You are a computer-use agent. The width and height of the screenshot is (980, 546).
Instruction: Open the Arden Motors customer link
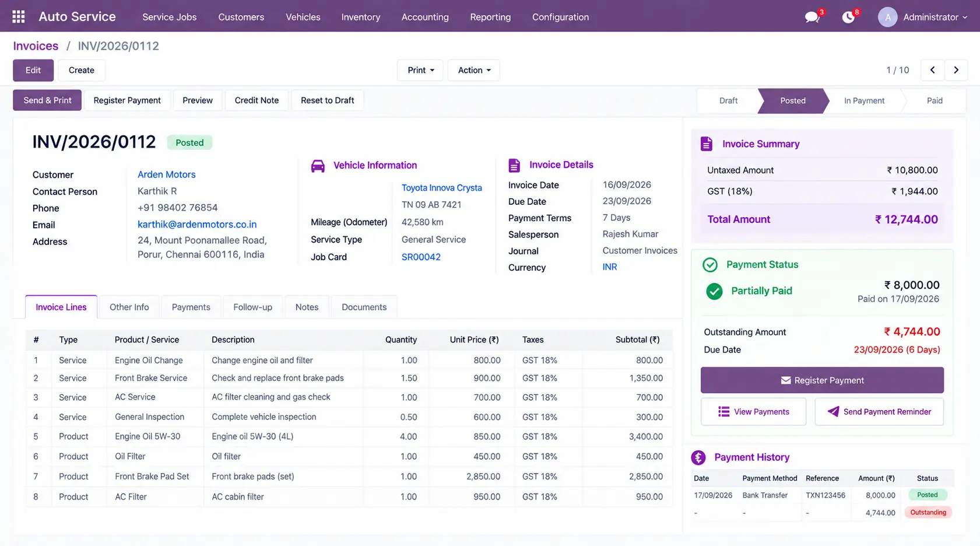[x=167, y=174]
